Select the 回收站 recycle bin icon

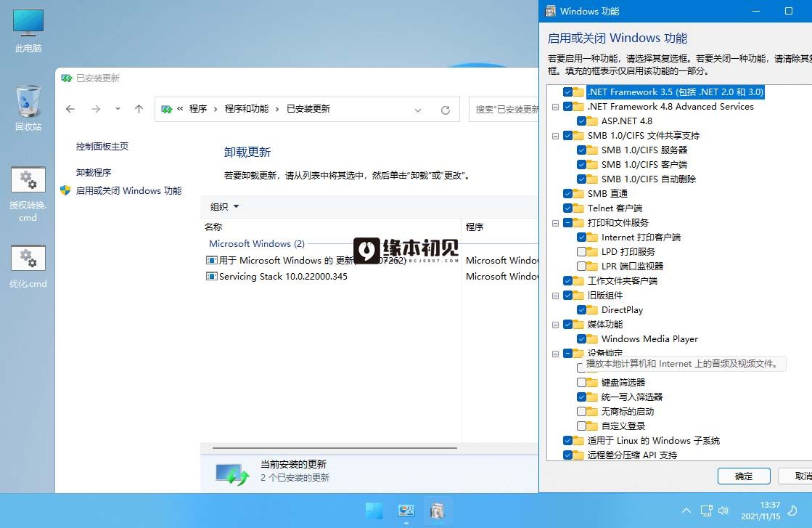pyautogui.click(x=28, y=107)
